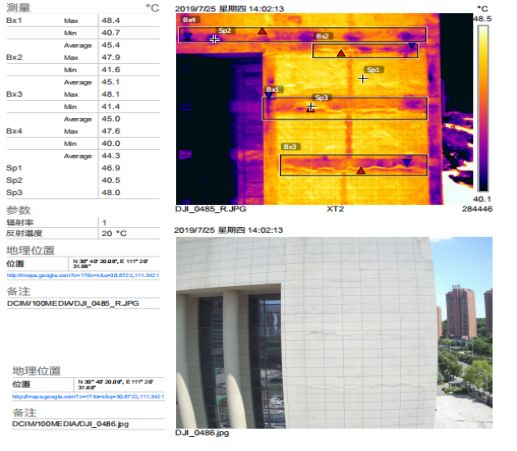
Task: Click red max triangle inside Bx3
Action: click(x=361, y=171)
